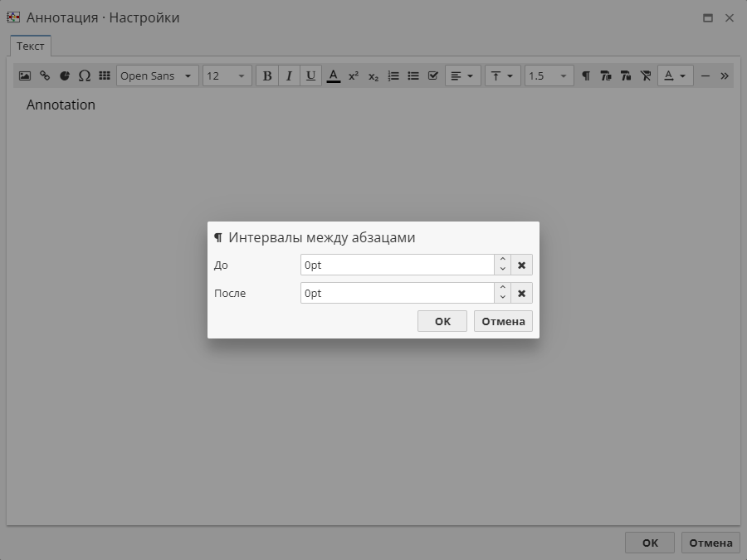
Task: Click the insert table grid icon
Action: pyautogui.click(x=105, y=75)
